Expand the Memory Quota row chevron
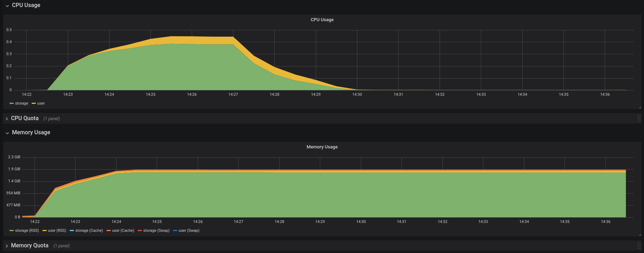Screen dimensions: 644x253 click(x=7, y=246)
